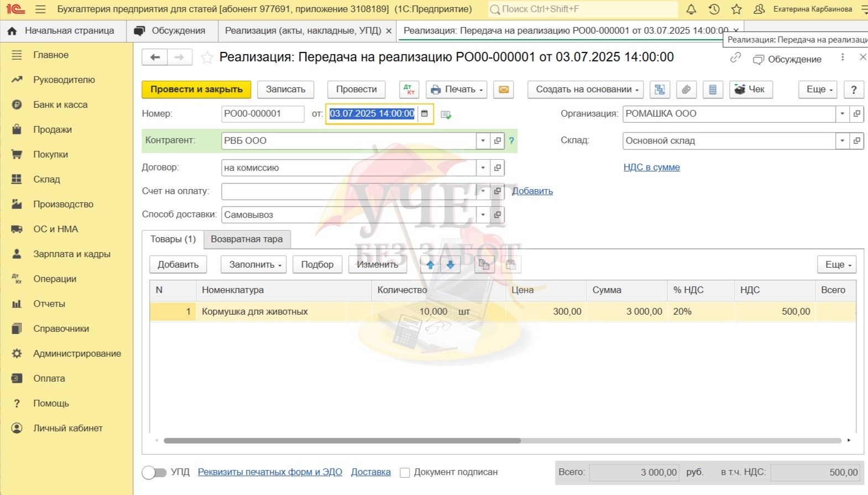Open the Создать на основании dropdown
The image size is (868, 495).
pyautogui.click(x=587, y=90)
